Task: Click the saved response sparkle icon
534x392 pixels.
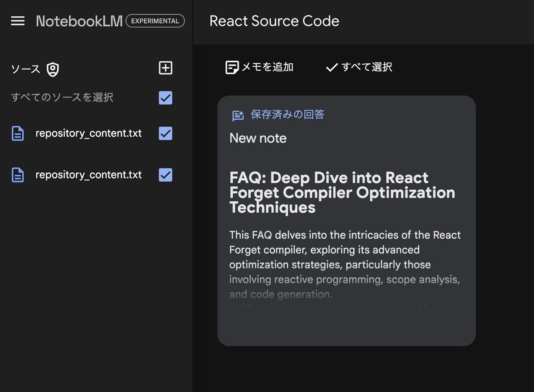Action: [x=238, y=116]
